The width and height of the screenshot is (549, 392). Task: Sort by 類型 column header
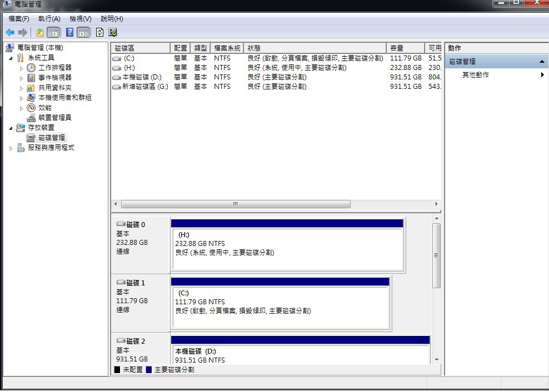pos(200,48)
